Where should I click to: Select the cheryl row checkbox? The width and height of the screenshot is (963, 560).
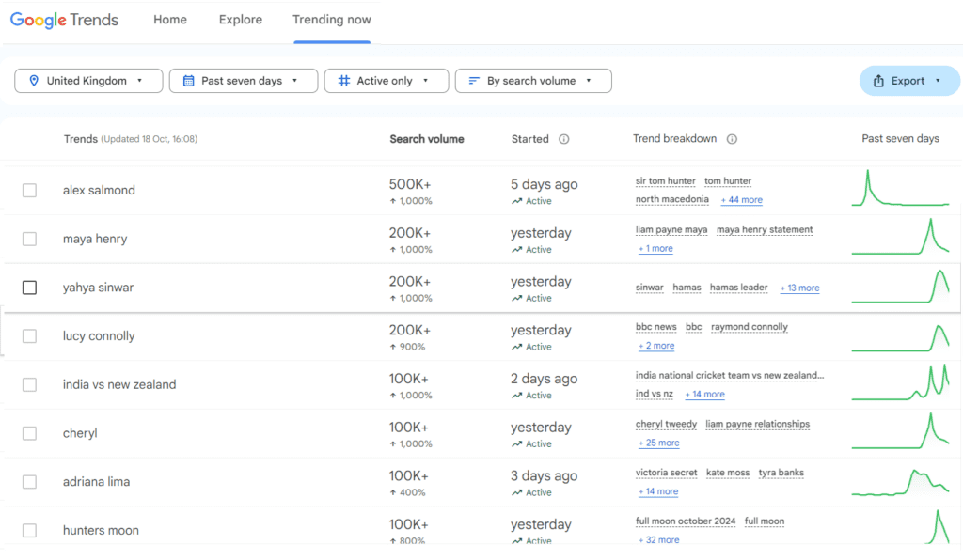(29, 433)
